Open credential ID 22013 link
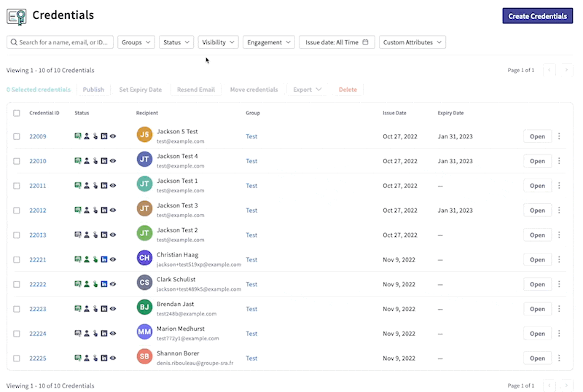This screenshot has height=392, width=583. click(38, 235)
